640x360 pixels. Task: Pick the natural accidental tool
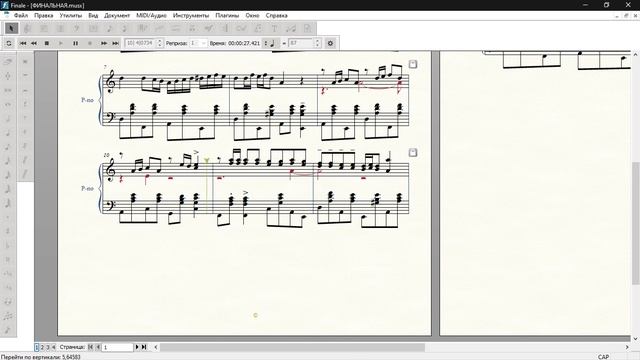click(8, 260)
